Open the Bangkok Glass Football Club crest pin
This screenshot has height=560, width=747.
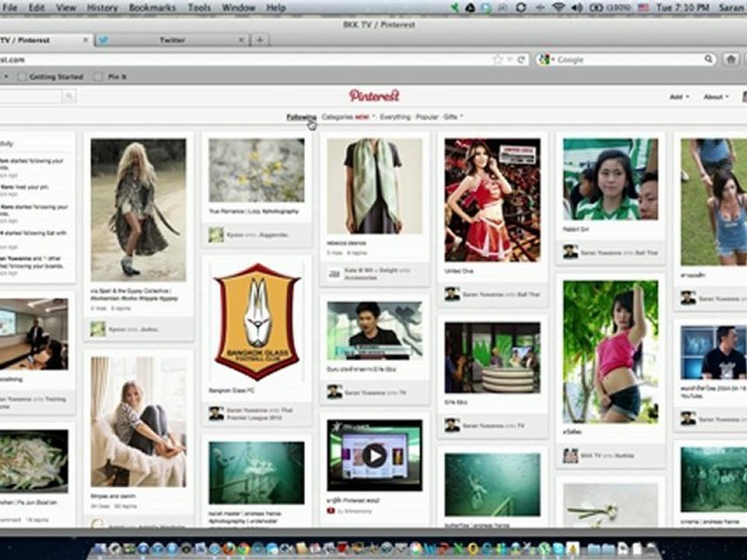coord(257,322)
